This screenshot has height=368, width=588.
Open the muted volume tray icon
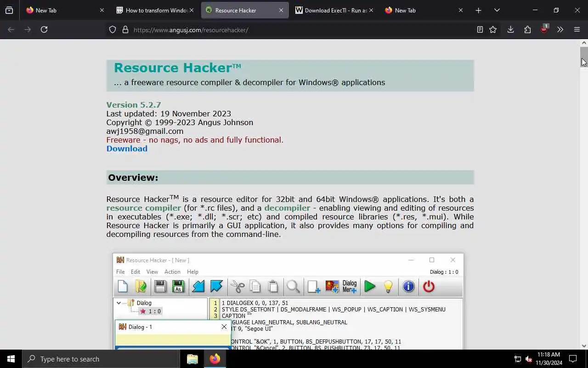click(529, 359)
